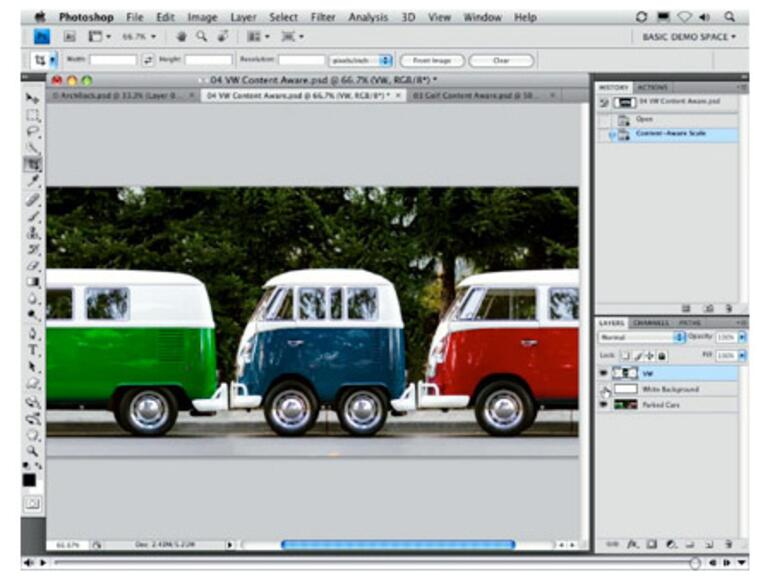770x578 pixels.
Task: Select the Move tool
Action: pyautogui.click(x=32, y=98)
